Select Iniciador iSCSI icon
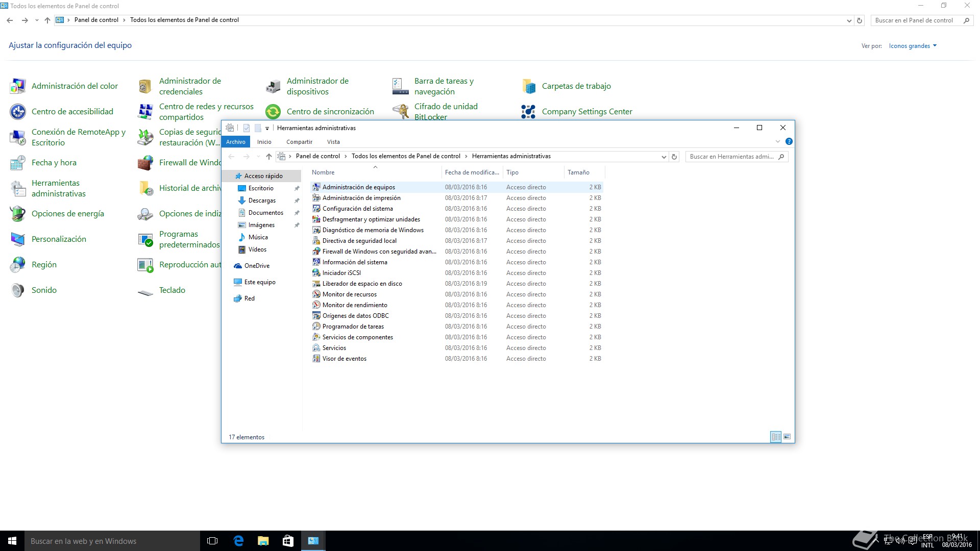 [x=316, y=273]
